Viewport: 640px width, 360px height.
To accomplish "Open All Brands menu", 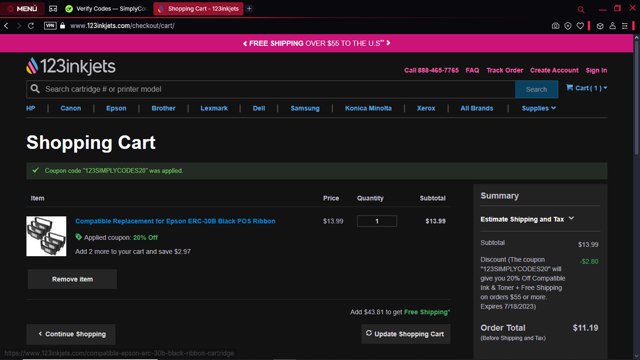I will click(477, 108).
